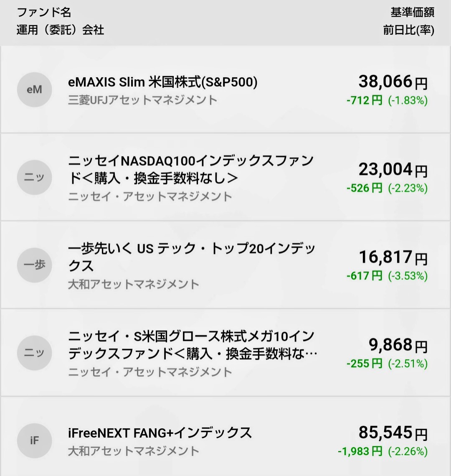
Task: Click the 前日比(率) column header
Action: (x=408, y=31)
